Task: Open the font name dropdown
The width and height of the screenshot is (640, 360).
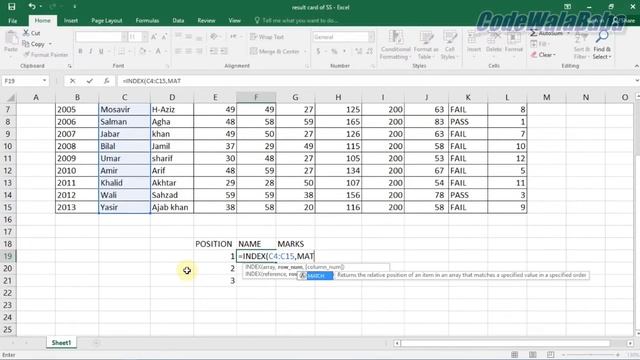Action: 124,37
